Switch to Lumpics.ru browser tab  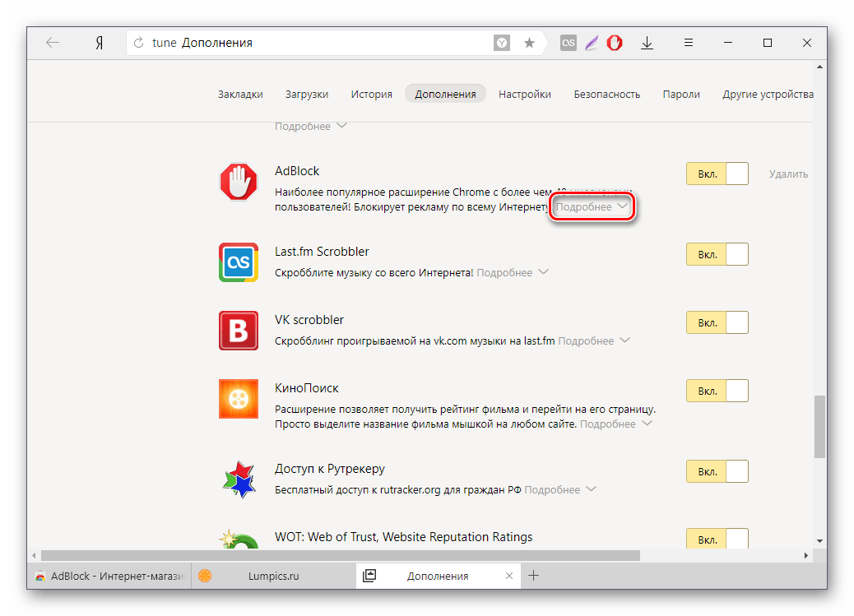point(273,576)
